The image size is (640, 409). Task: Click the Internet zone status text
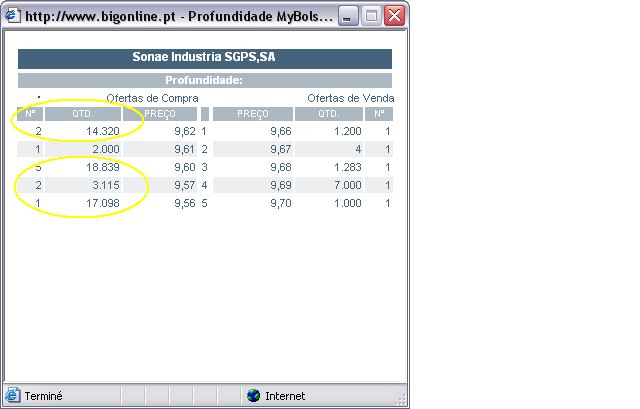(x=285, y=396)
